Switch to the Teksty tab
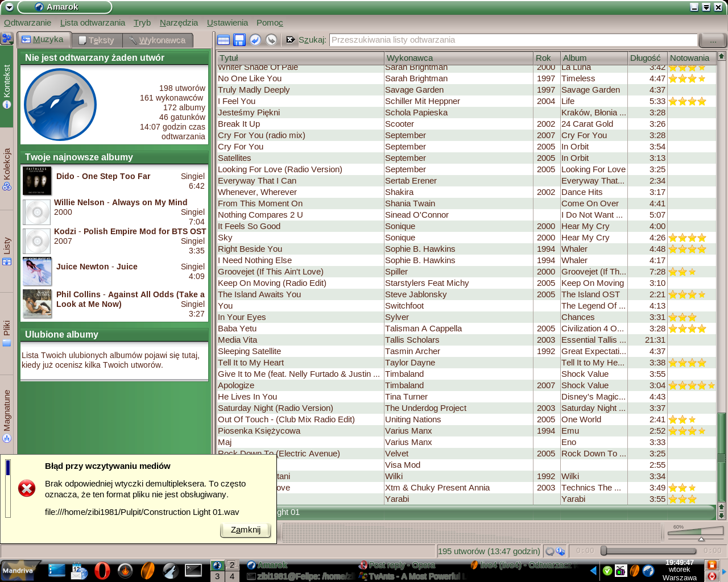Viewport: 728px width, 582px height. point(97,40)
